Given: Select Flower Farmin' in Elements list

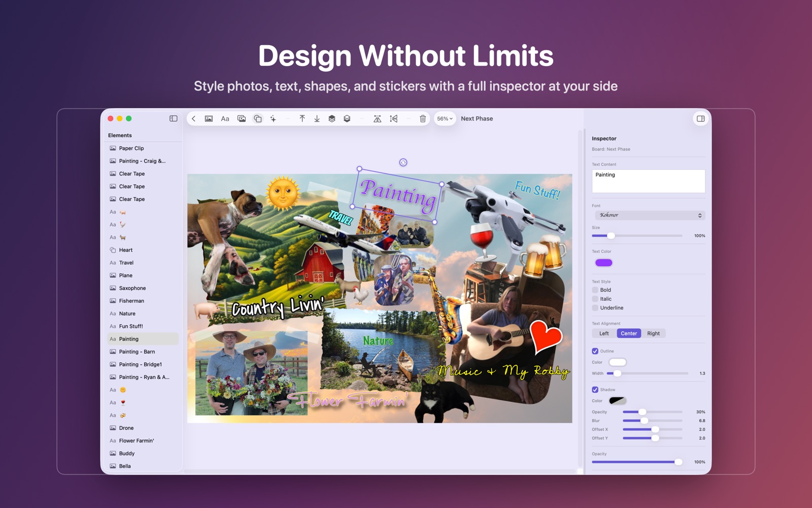Looking at the screenshot, I should point(143,440).
